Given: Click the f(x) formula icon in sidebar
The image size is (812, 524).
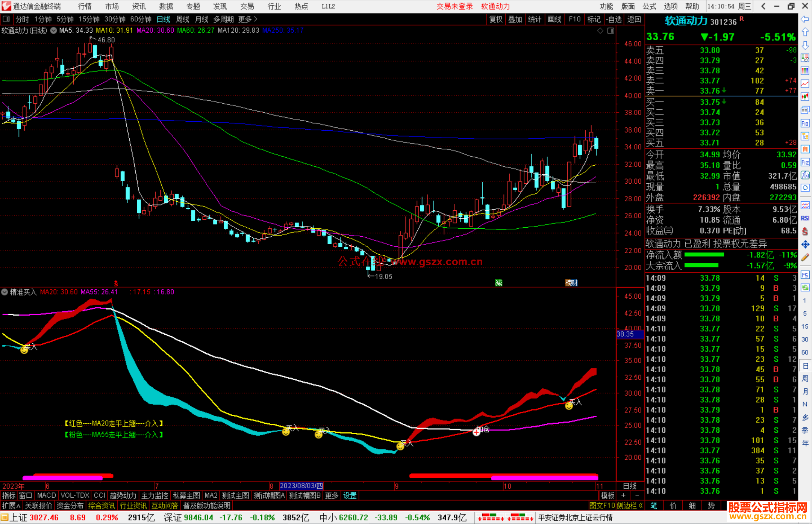Looking at the screenshot, I should (805, 175).
